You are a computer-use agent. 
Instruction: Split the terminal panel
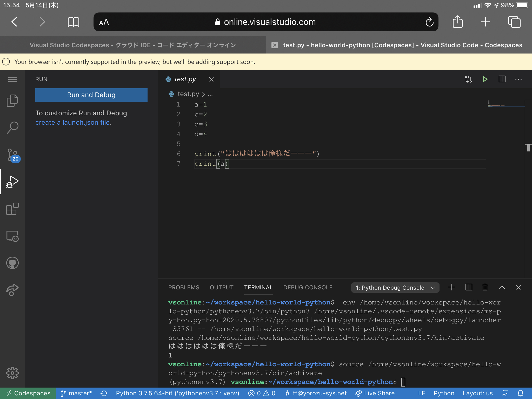click(469, 287)
